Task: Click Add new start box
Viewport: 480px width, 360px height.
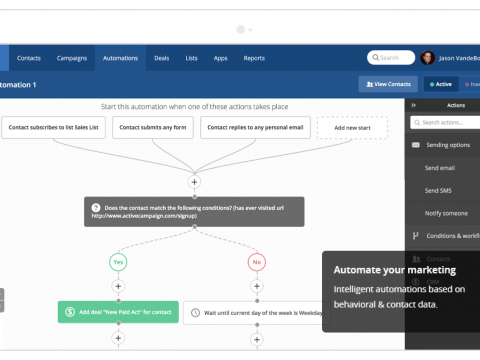Action: (352, 128)
